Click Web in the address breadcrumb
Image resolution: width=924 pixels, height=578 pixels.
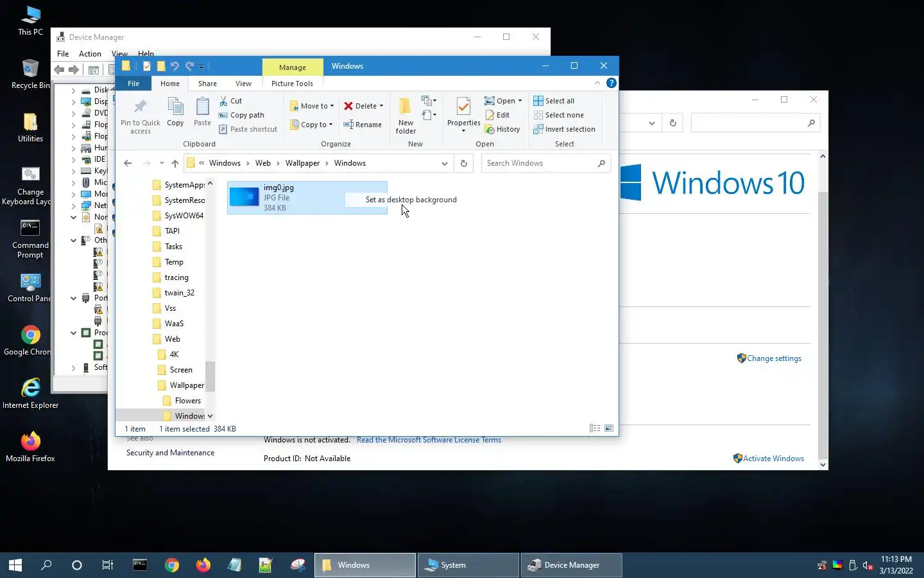(x=263, y=163)
